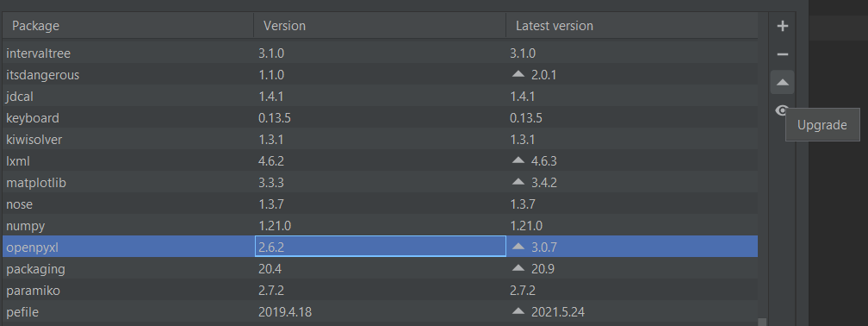Click the upgrade arrow beside lxml 4.6.3

coord(518,160)
